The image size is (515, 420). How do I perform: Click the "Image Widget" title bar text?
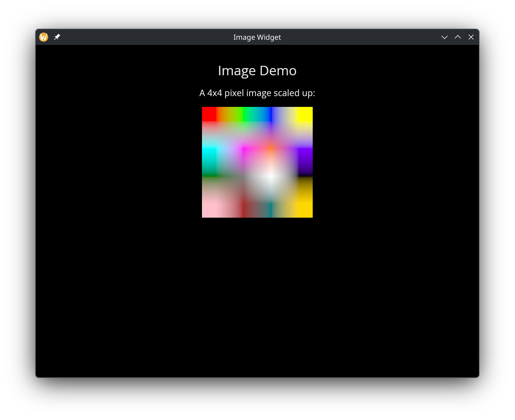(257, 37)
